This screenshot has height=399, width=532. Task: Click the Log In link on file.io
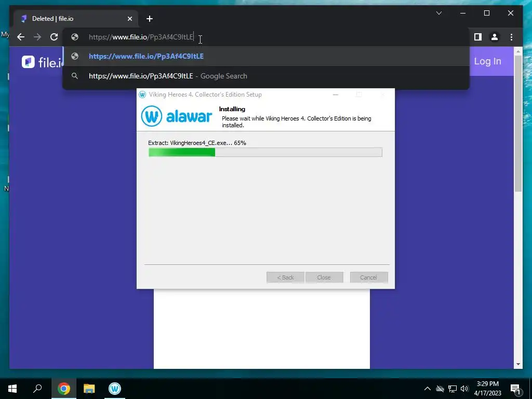[487, 61]
